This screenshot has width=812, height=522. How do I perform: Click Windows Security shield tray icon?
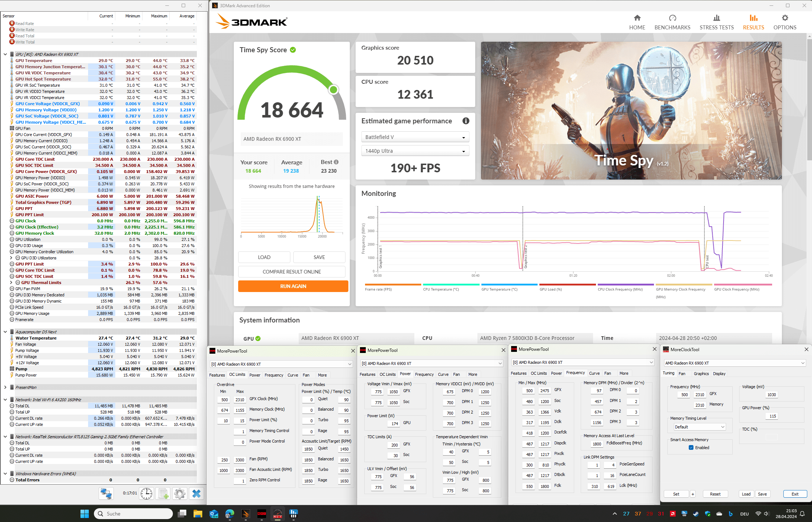[708, 514]
